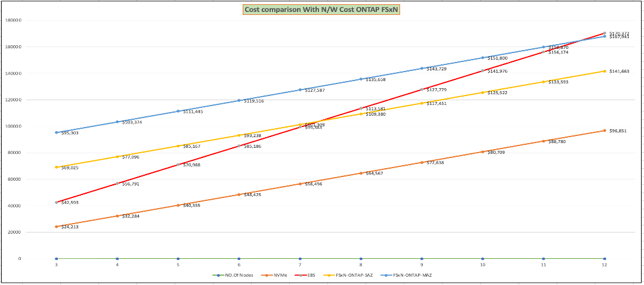Select the $141,976 data label
Image resolution: width=644 pixels, height=285 pixels.
(x=497, y=72)
